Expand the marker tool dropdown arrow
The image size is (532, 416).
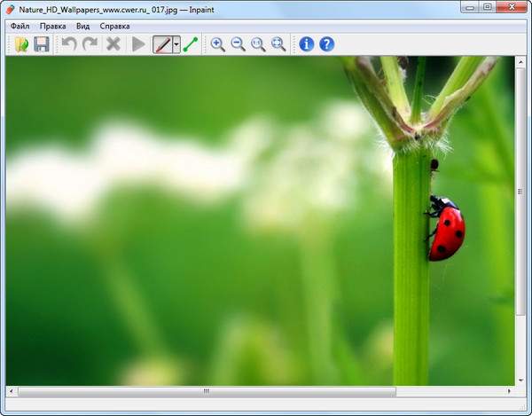(x=176, y=43)
